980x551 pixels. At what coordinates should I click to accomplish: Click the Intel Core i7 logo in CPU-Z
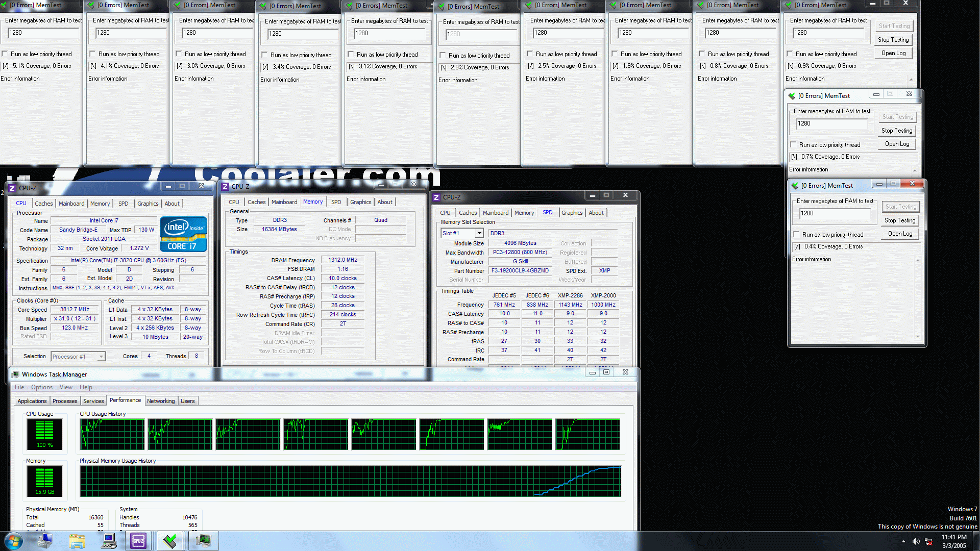pos(183,234)
